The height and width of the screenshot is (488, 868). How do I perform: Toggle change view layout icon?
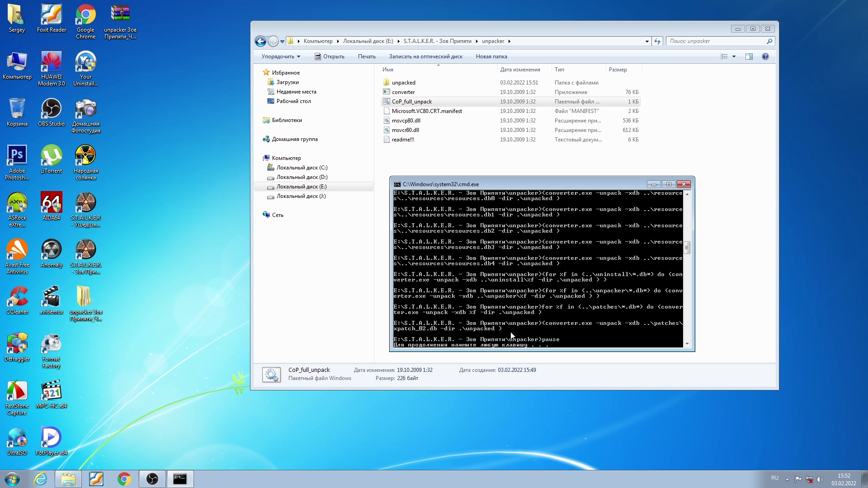(x=725, y=56)
